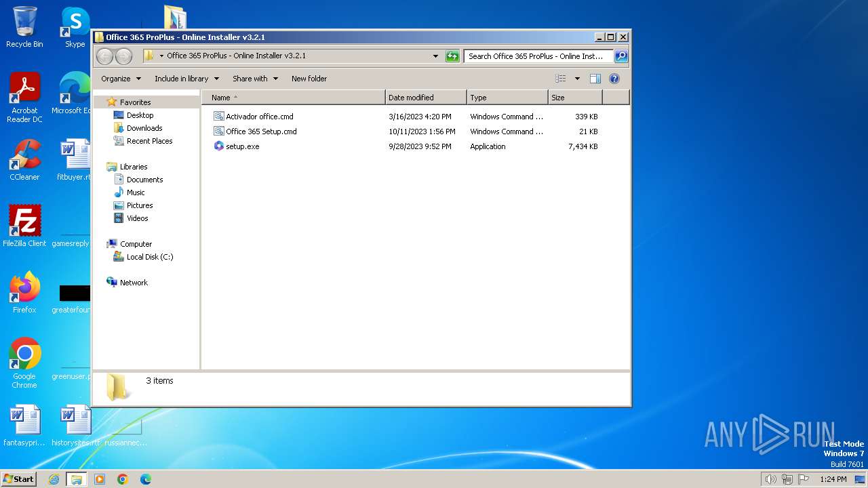The width and height of the screenshot is (868, 488).
Task: Open the Google Chrome desktop icon
Action: tap(24, 363)
